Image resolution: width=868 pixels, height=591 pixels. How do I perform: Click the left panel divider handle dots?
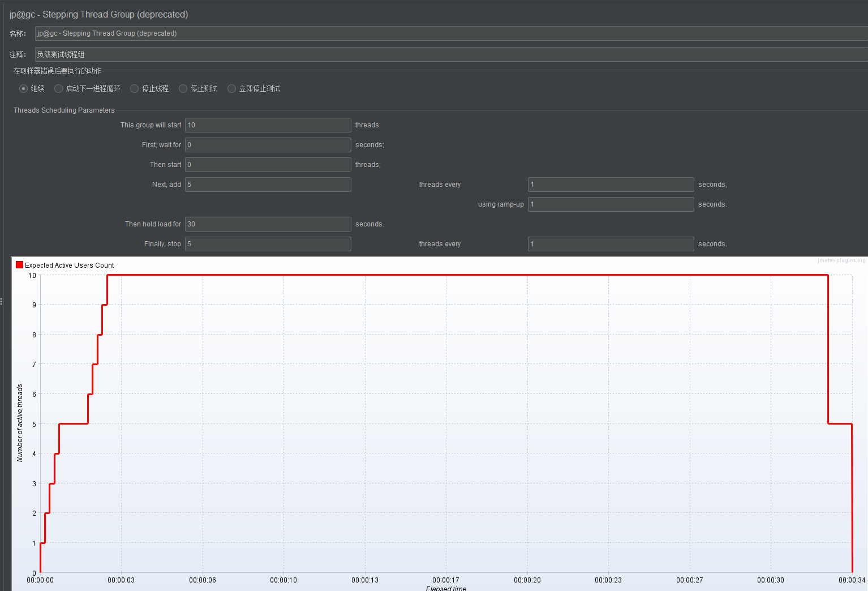[2, 302]
